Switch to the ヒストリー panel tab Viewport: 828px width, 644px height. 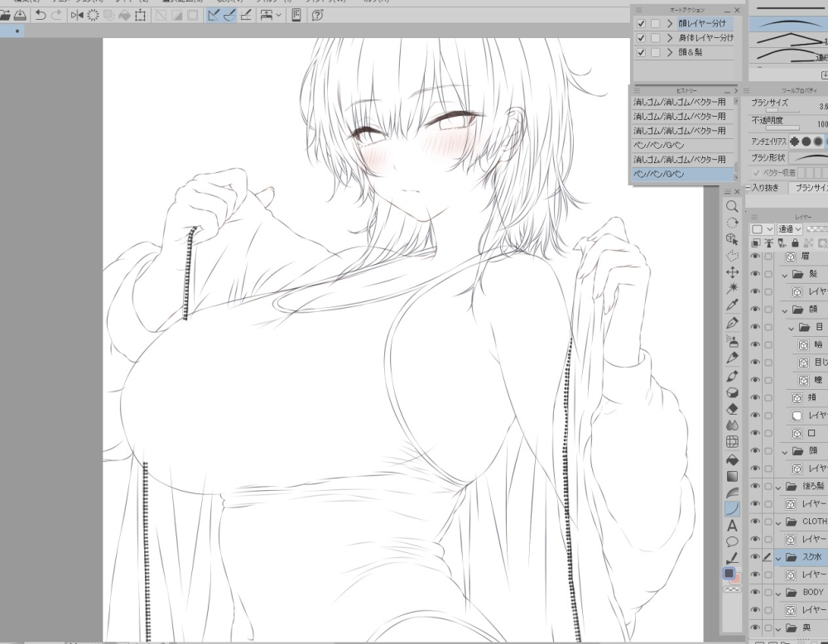[x=687, y=90]
